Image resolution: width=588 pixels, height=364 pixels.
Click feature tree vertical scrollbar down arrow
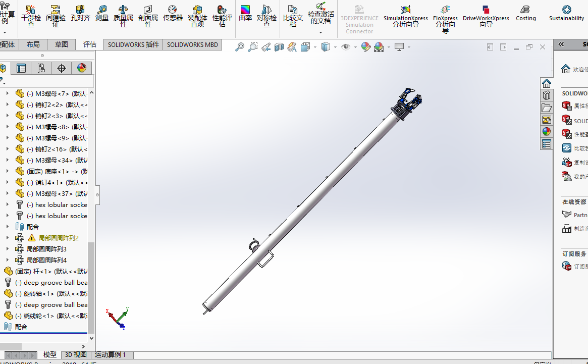(91, 337)
